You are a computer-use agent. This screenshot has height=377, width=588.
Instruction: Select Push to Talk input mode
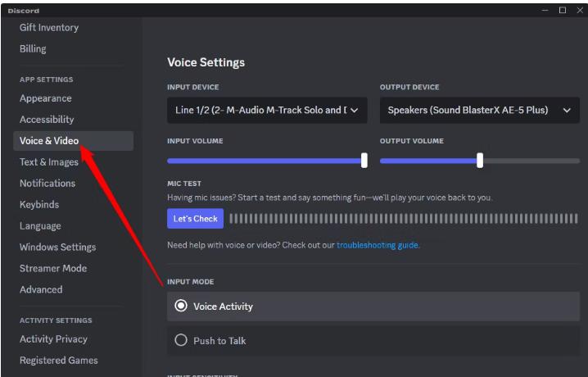click(x=373, y=341)
